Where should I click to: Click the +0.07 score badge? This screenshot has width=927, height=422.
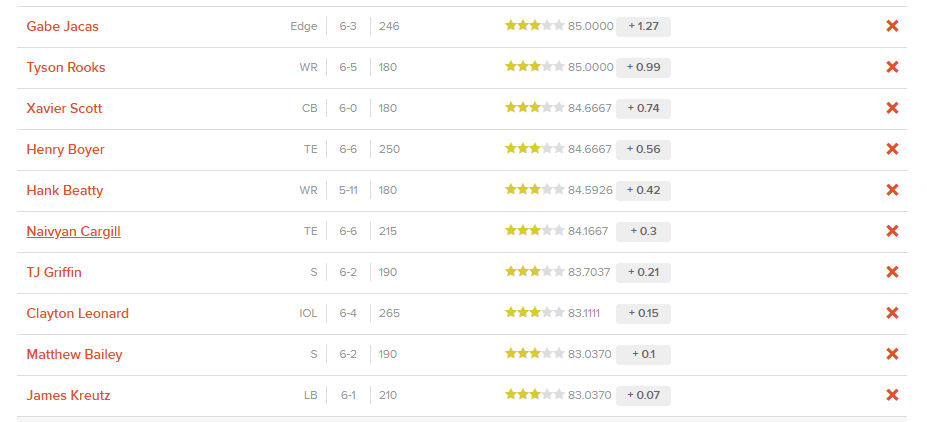pos(643,395)
